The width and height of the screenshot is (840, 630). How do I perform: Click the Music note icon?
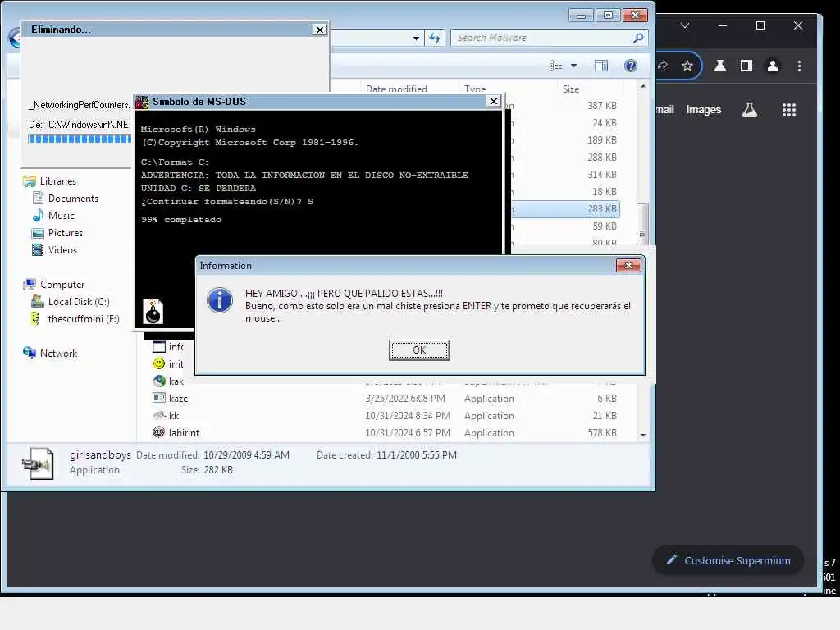pyautogui.click(x=38, y=216)
